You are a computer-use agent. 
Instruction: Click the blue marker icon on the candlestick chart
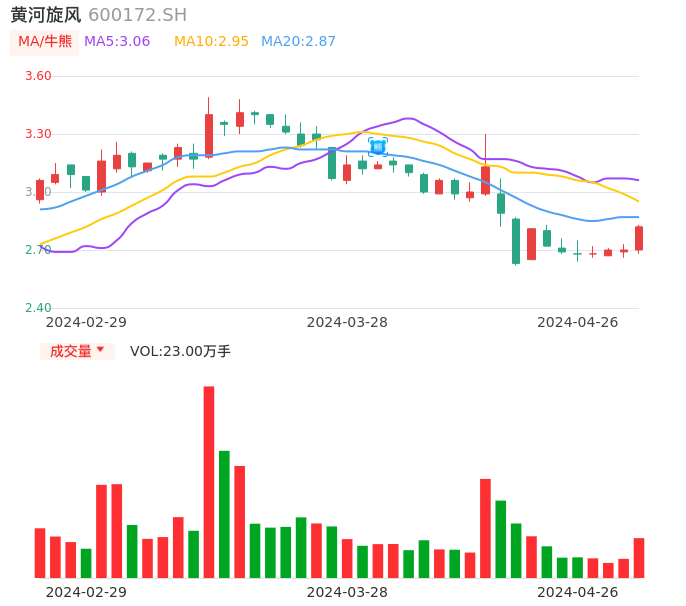tap(378, 147)
